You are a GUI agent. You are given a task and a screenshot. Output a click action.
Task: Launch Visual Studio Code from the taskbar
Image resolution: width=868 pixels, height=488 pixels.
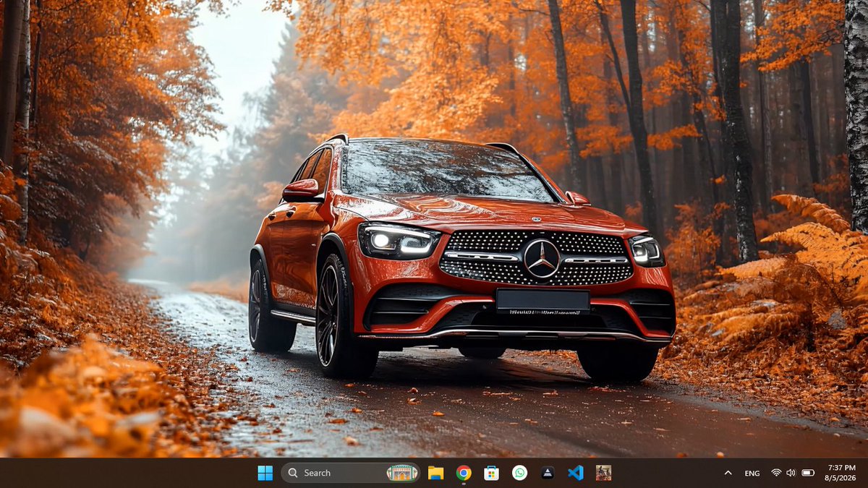tap(576, 473)
